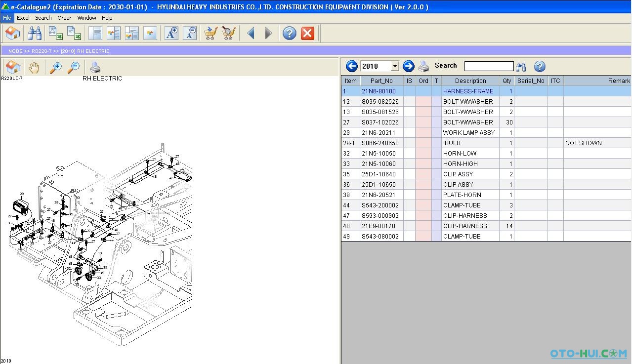This screenshot has height=364, width=632.
Task: Click the NODE >> RD220-7 breadcrumb path
Action: (x=59, y=51)
